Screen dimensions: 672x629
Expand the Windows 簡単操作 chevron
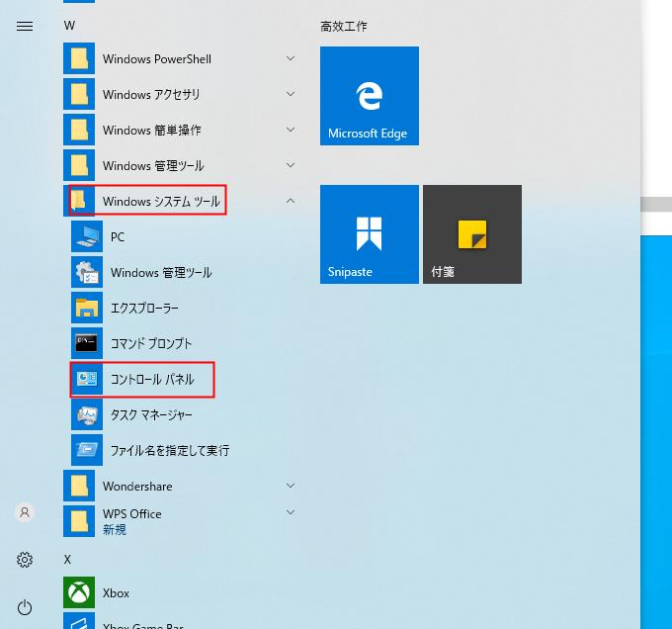click(x=291, y=130)
